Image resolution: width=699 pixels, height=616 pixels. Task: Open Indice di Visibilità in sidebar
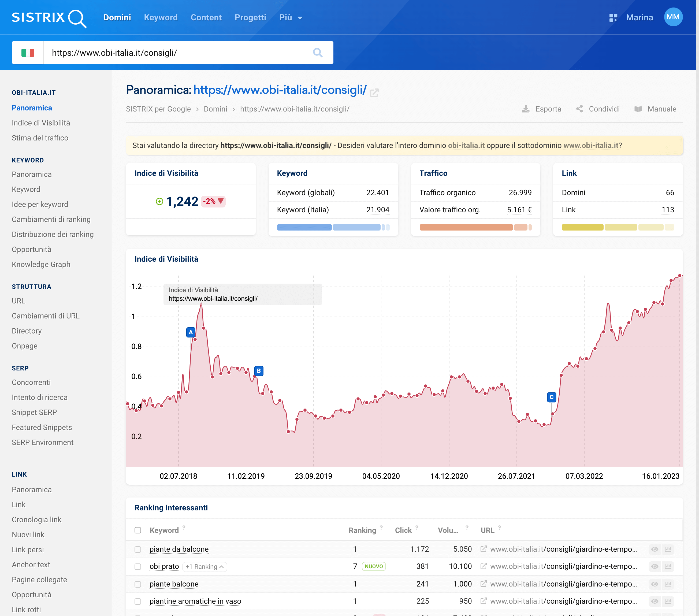41,123
